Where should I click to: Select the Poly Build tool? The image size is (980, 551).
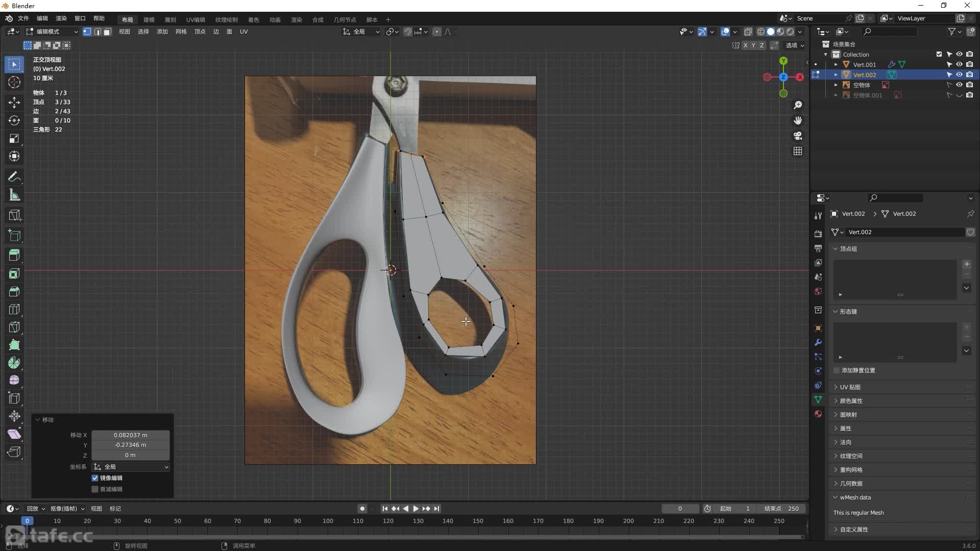(x=14, y=345)
